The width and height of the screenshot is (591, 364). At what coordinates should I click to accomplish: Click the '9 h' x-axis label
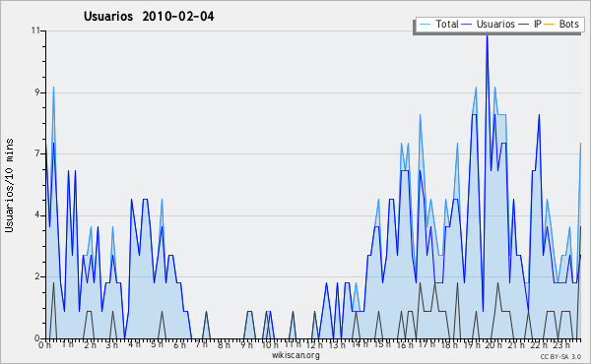click(x=246, y=345)
